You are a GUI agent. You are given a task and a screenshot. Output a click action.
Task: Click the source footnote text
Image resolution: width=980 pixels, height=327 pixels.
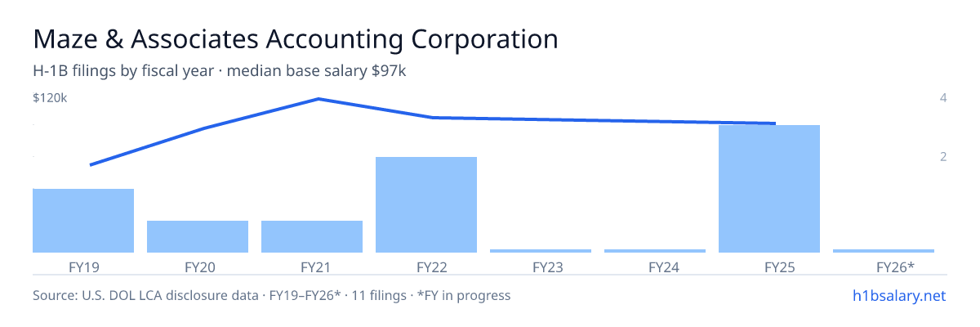pos(271,295)
